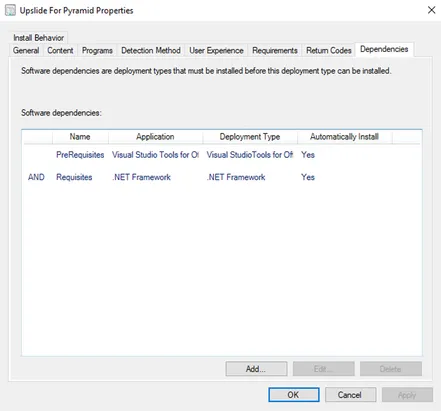Select the Dependencies tab
The height and width of the screenshot is (411, 441).
click(384, 49)
